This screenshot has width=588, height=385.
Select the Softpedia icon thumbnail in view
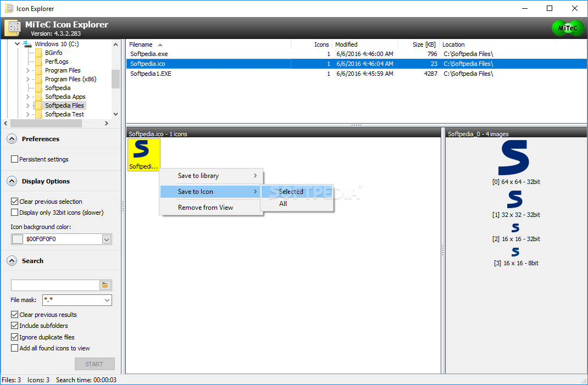(x=144, y=154)
